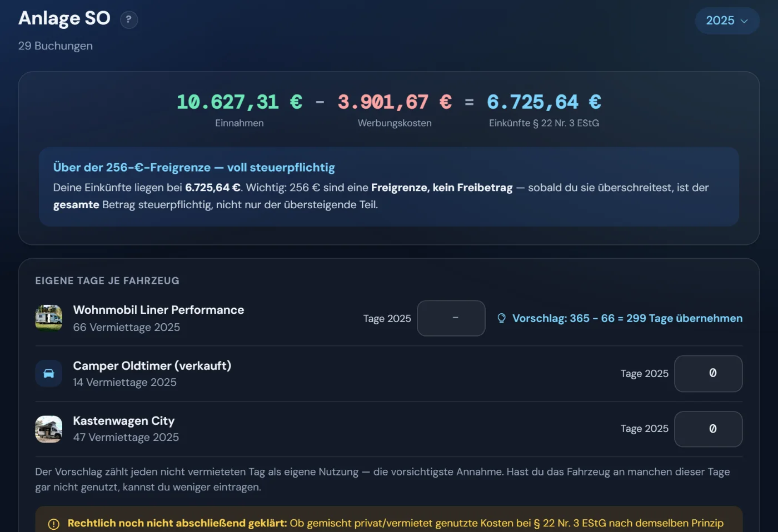Image resolution: width=778 pixels, height=532 pixels.
Task: Click the Kastenwagen City name
Action: (124, 421)
